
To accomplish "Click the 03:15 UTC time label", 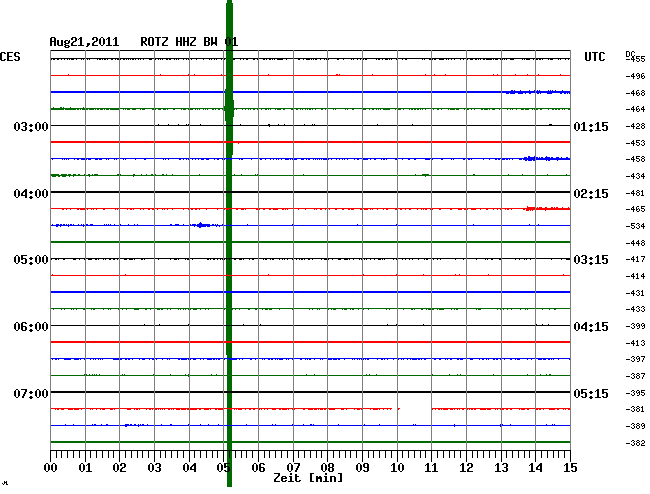I will (x=591, y=260).
